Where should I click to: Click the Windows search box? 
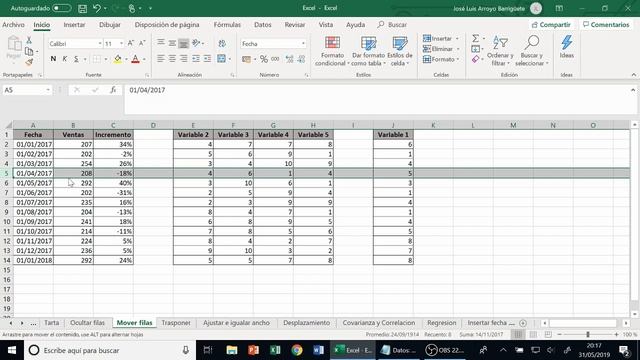tap(110, 350)
